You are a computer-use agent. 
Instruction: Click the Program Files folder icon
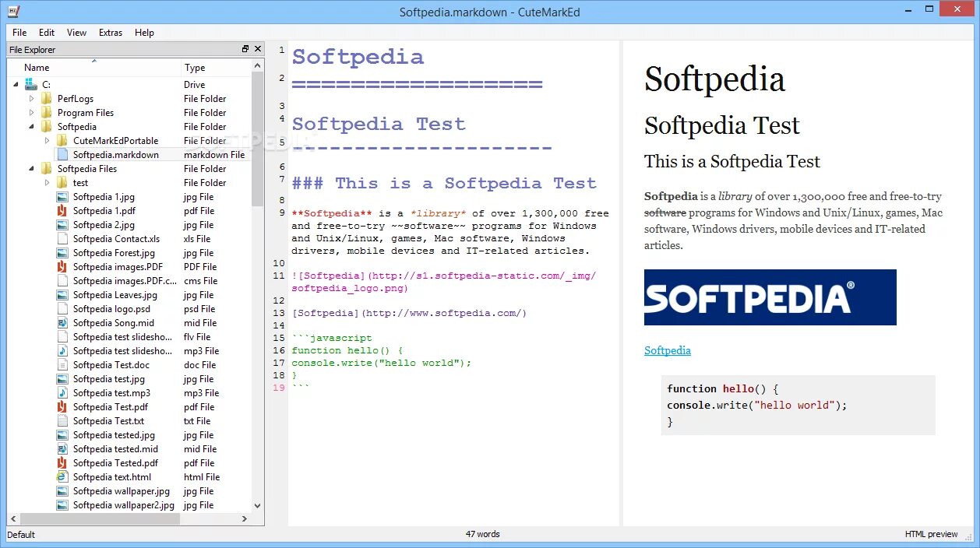click(x=47, y=113)
